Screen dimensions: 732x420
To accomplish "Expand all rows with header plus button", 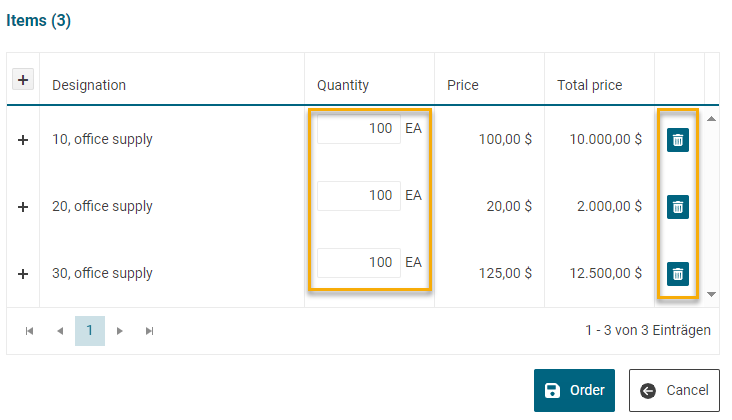I will pyautogui.click(x=23, y=80).
